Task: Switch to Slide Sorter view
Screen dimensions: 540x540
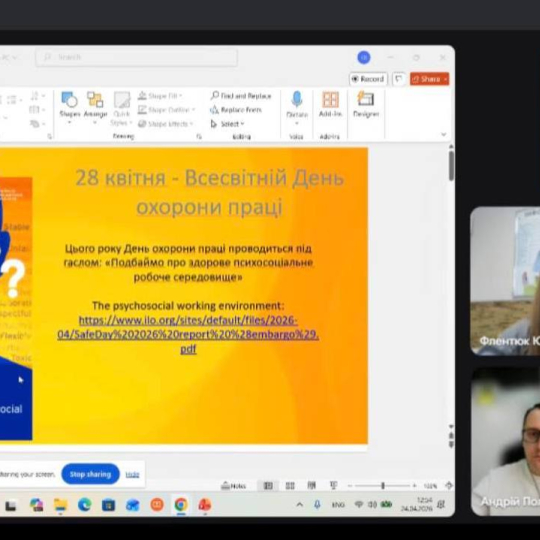Action: coord(290,486)
